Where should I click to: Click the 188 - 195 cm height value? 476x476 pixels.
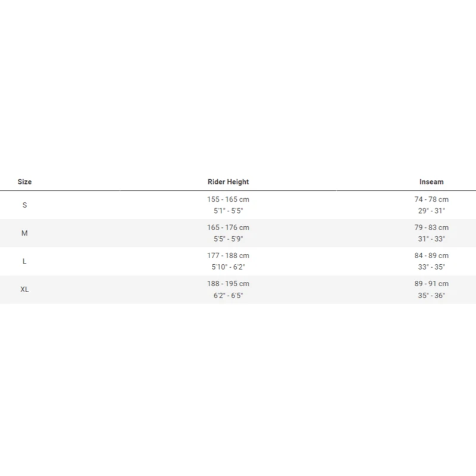point(228,284)
